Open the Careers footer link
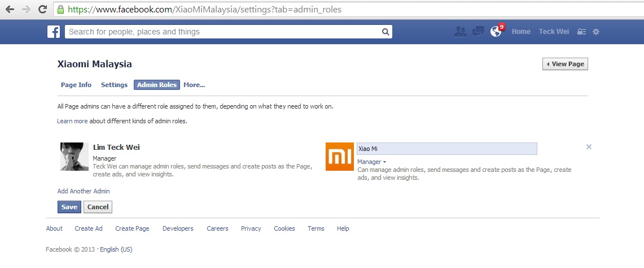 [217, 228]
